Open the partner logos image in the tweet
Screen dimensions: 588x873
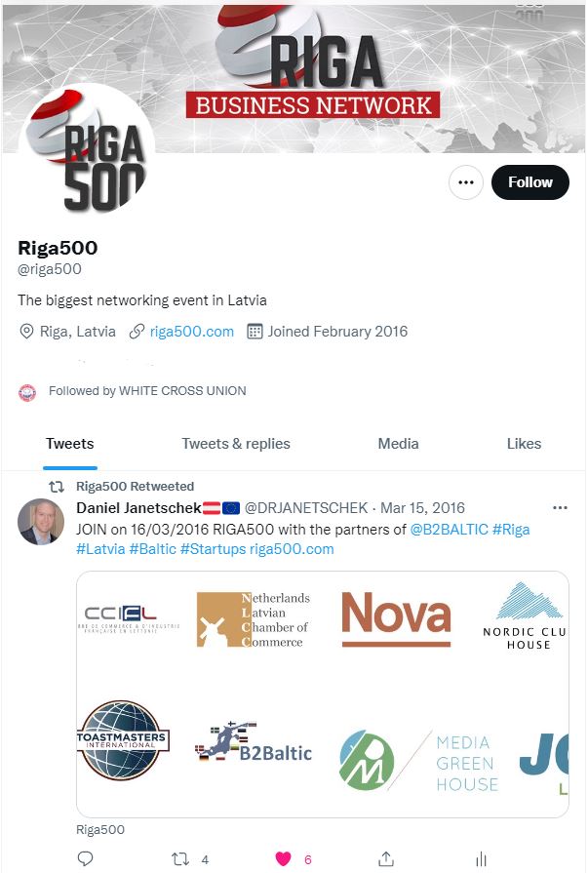[323, 694]
